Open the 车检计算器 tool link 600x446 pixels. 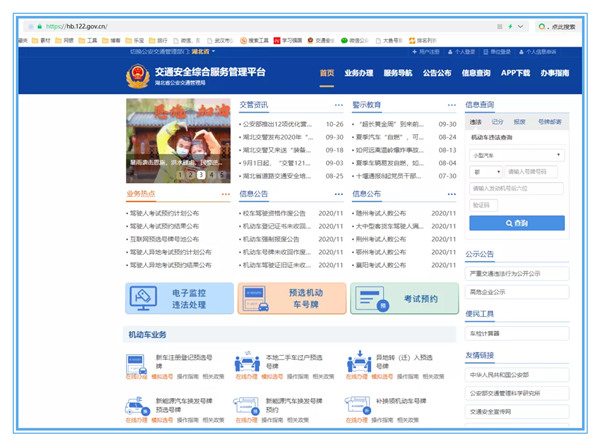click(x=517, y=334)
